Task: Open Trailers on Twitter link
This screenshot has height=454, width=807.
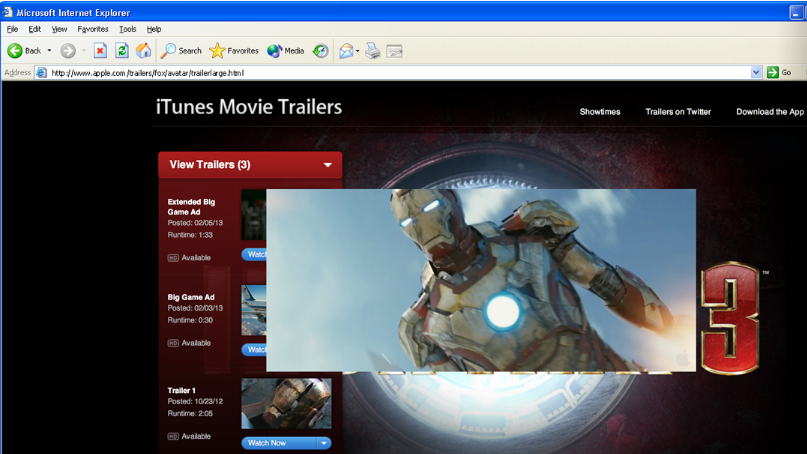Action: click(x=678, y=112)
